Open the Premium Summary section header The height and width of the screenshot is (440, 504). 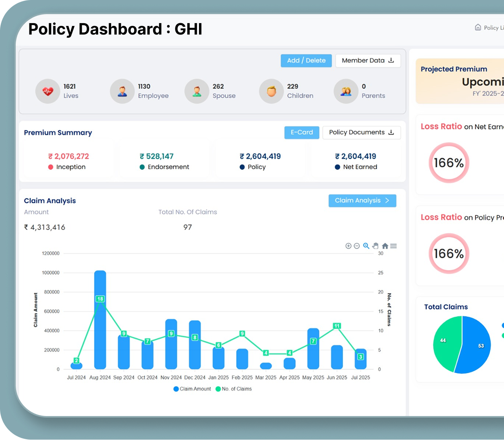tap(58, 133)
